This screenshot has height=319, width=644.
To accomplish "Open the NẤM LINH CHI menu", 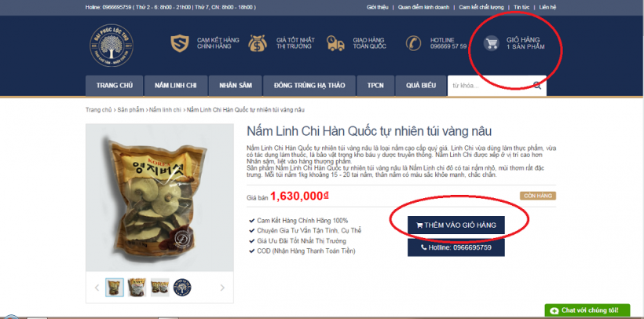I will tap(176, 86).
